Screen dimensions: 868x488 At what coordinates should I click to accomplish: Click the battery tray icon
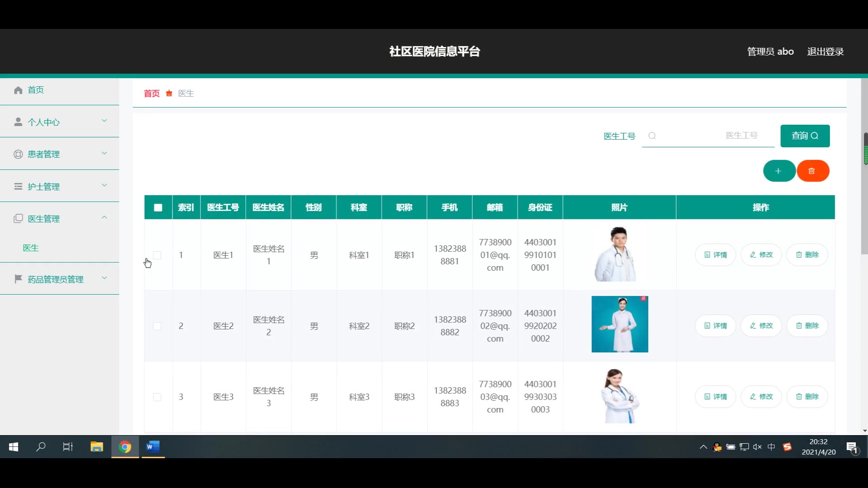pos(731,447)
